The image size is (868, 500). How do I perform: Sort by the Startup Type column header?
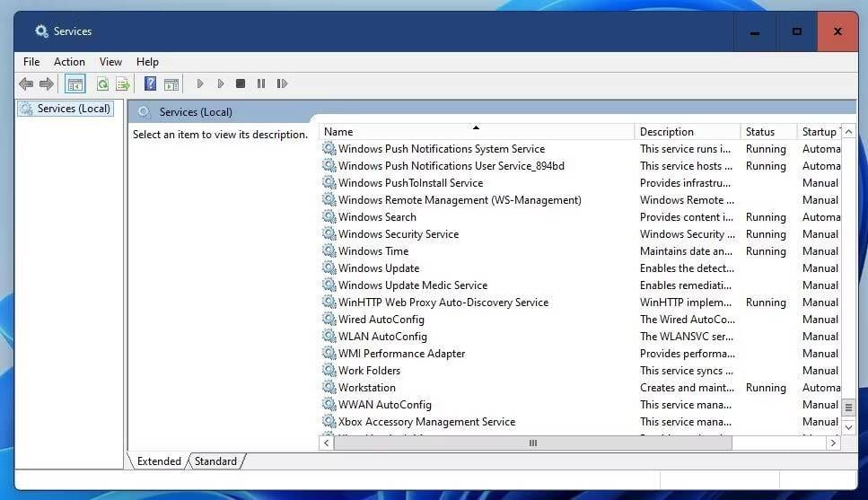(820, 132)
